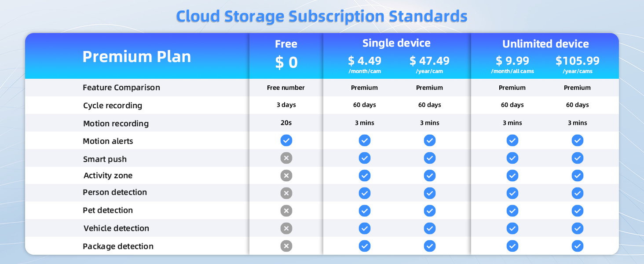Screen dimensions: 644x264
Task: Click the Cloud Storage Subscription Standards heading
Action: (322, 16)
